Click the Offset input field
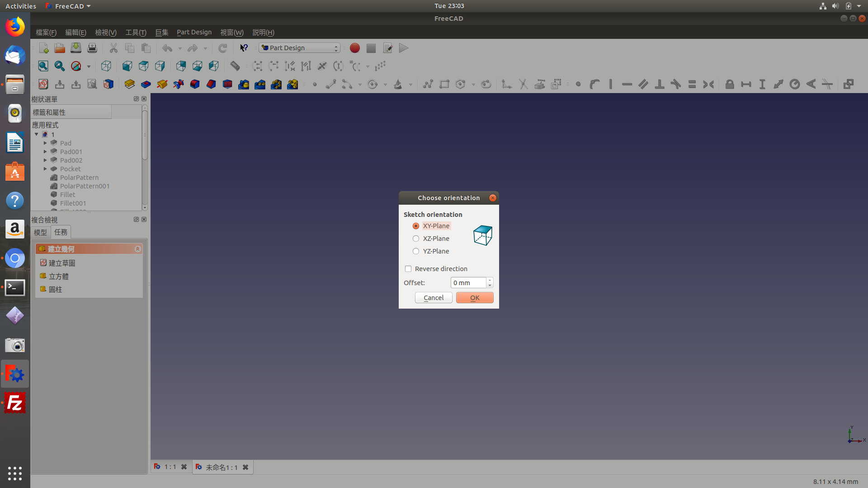The image size is (868, 488). (x=468, y=283)
